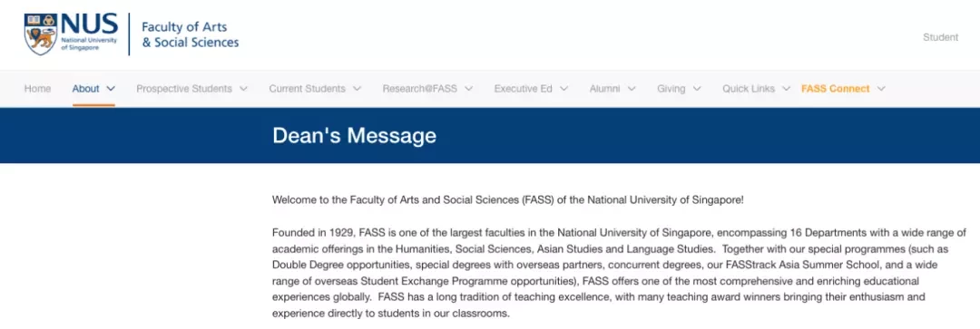The width and height of the screenshot is (980, 329).
Task: Expand the Alumni chevron arrow
Action: [632, 89]
